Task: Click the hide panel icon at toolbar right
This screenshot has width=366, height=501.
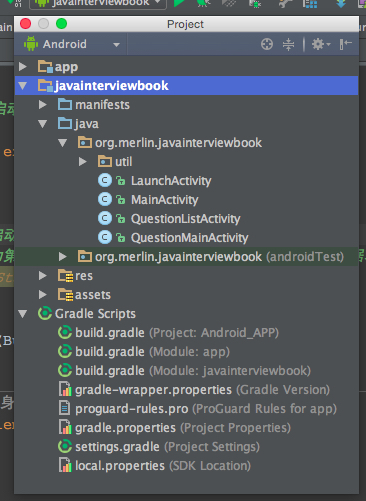Action: (x=345, y=44)
